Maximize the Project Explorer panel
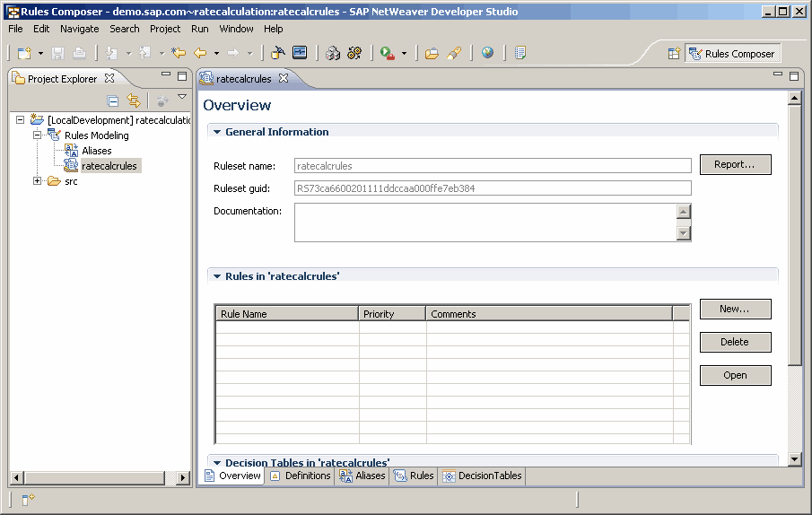This screenshot has width=812, height=515. point(182,76)
